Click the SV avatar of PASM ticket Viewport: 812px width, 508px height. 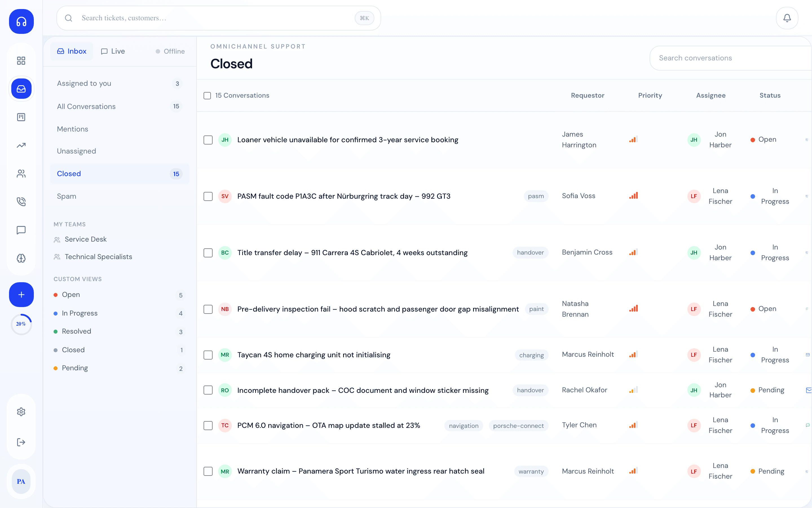click(225, 196)
